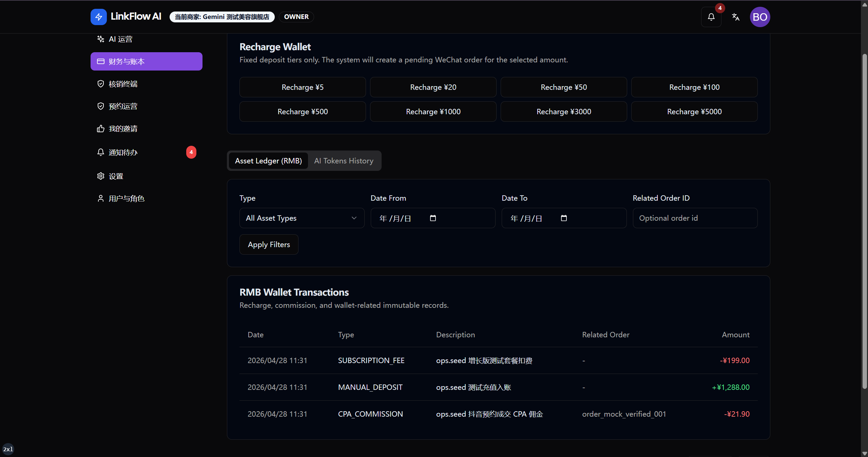Click the Related Order column header
868x457 pixels.
pos(606,335)
